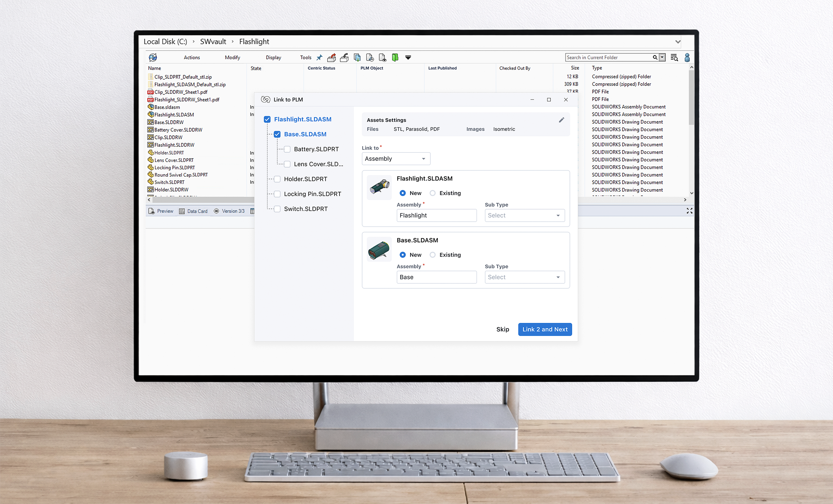Screen dimensions: 833x504
Task: Click the Get Latest Version icon
Action: (x=357, y=58)
